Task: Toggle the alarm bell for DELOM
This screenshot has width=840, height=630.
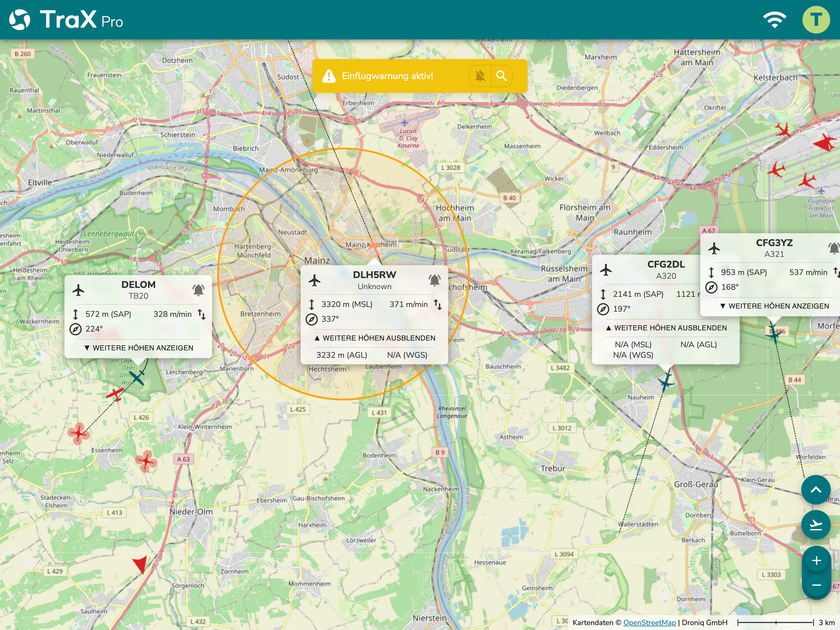Action: pos(198,290)
